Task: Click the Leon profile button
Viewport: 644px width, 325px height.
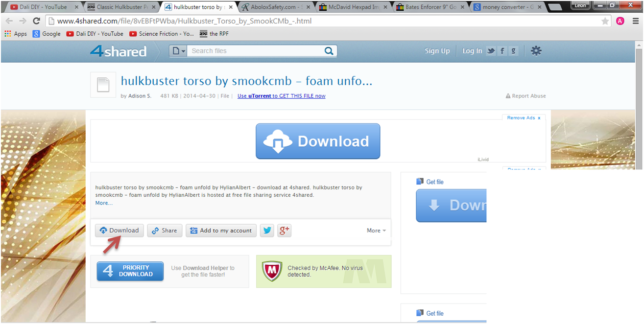Action: (x=580, y=5)
